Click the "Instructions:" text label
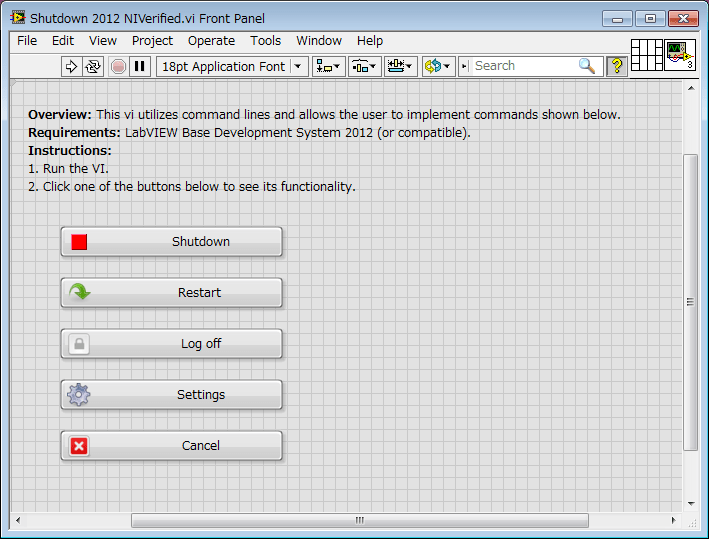This screenshot has width=709, height=539. [x=70, y=151]
